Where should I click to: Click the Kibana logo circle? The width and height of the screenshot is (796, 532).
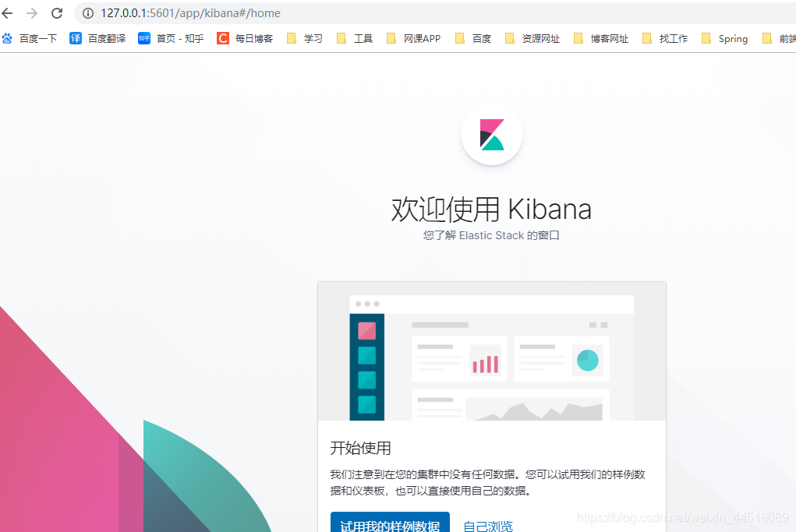[491, 135]
